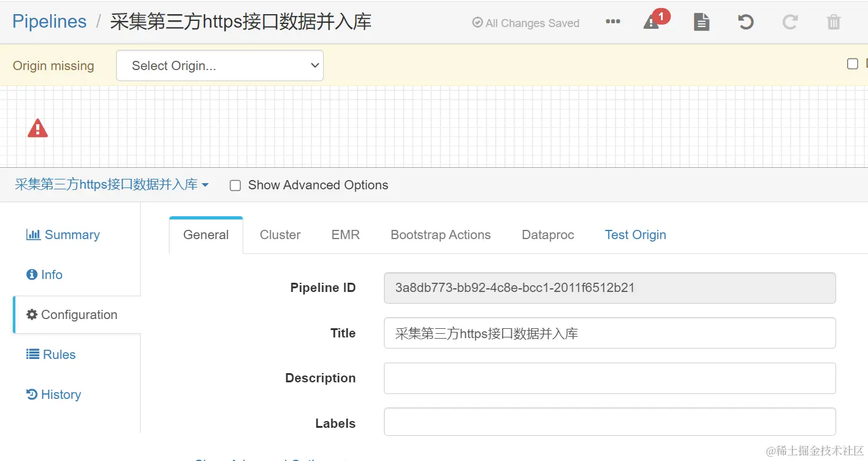Click the redo arrow icon
The width and height of the screenshot is (868, 461).
789,22
